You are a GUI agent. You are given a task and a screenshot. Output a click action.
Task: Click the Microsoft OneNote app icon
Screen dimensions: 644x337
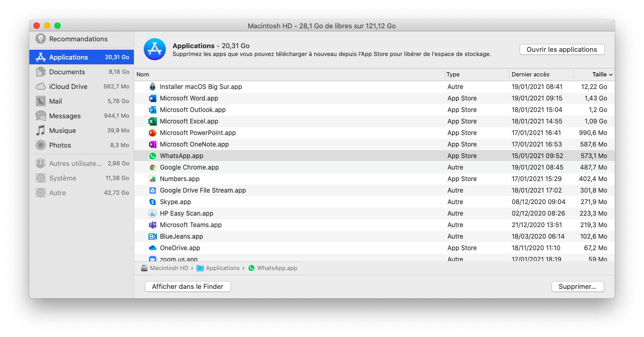click(x=153, y=144)
